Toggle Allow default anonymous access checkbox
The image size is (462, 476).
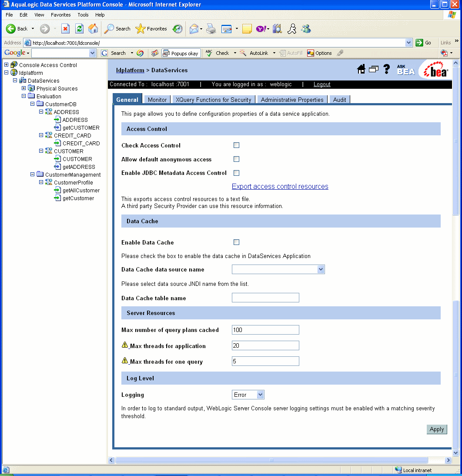point(237,159)
